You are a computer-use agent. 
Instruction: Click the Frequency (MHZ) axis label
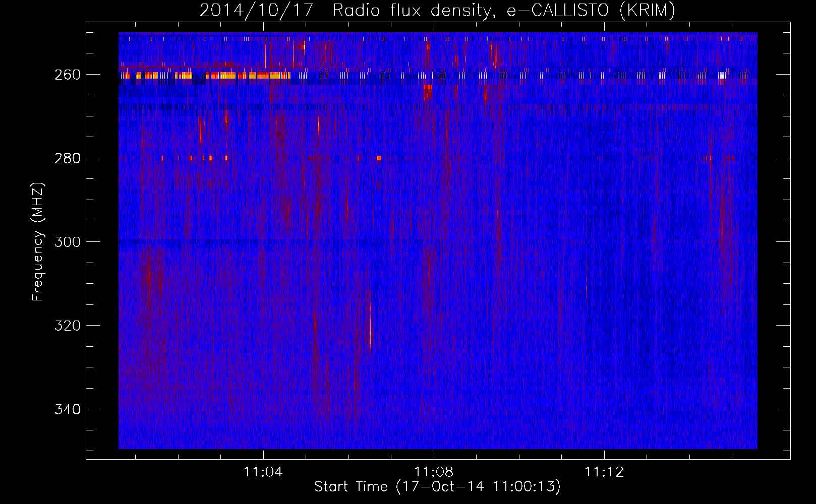click(38, 241)
